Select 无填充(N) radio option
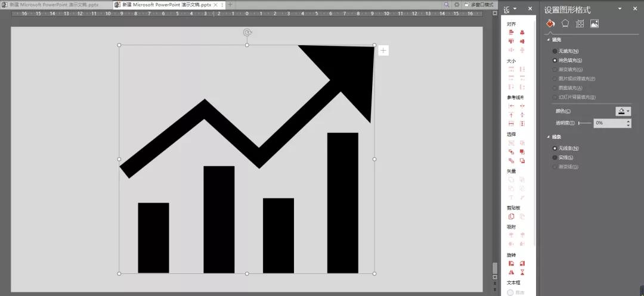 click(566, 51)
